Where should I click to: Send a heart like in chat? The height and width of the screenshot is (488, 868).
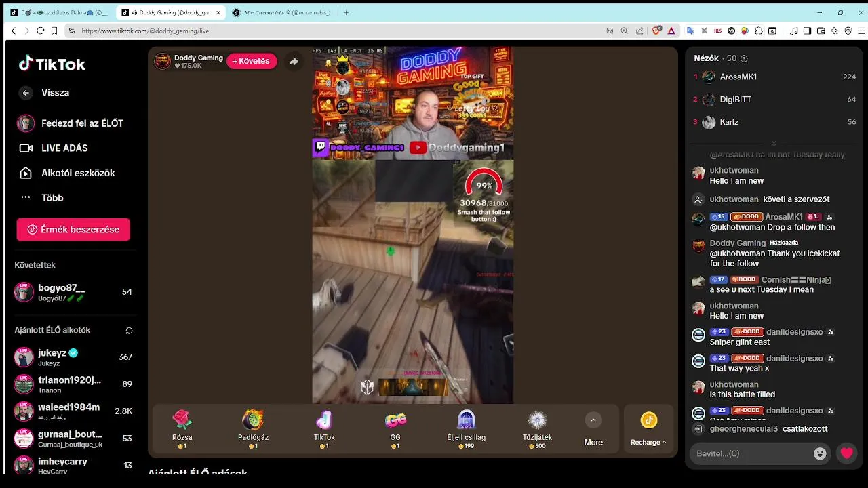(x=847, y=453)
